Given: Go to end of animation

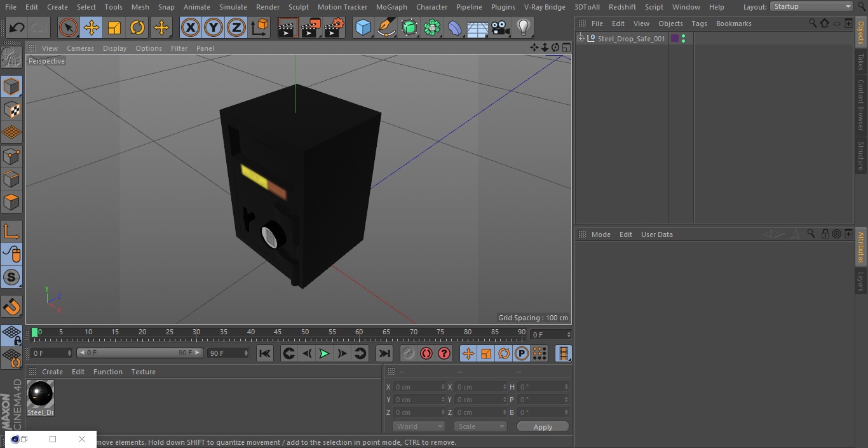Looking at the screenshot, I should click(x=384, y=353).
